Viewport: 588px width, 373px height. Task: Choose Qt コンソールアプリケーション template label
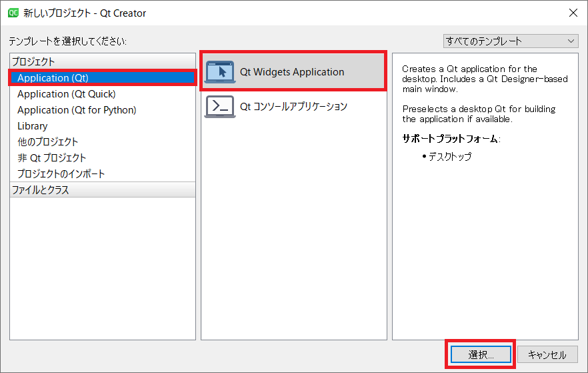[293, 107]
